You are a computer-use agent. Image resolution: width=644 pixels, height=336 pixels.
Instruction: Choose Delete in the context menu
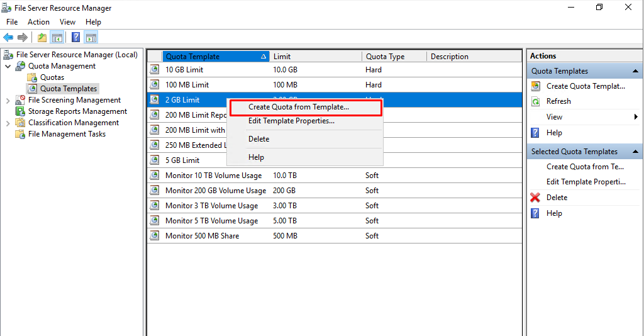point(306,139)
